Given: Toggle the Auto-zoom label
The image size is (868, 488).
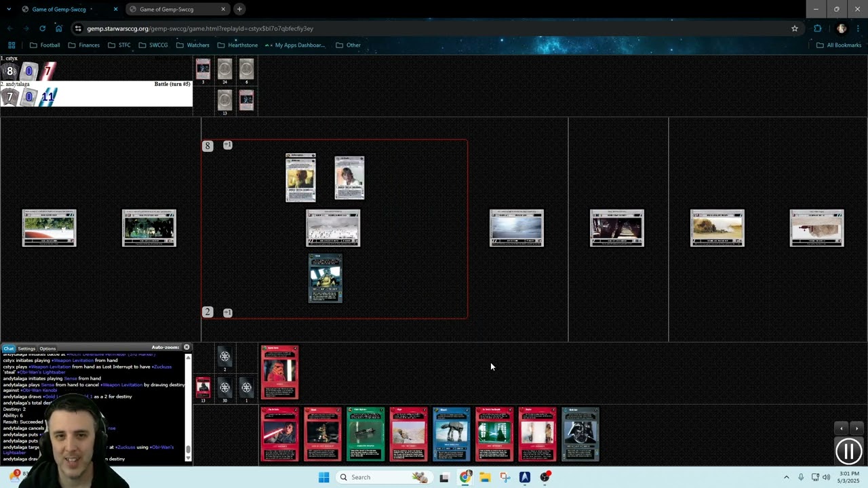Looking at the screenshot, I should pyautogui.click(x=165, y=347).
